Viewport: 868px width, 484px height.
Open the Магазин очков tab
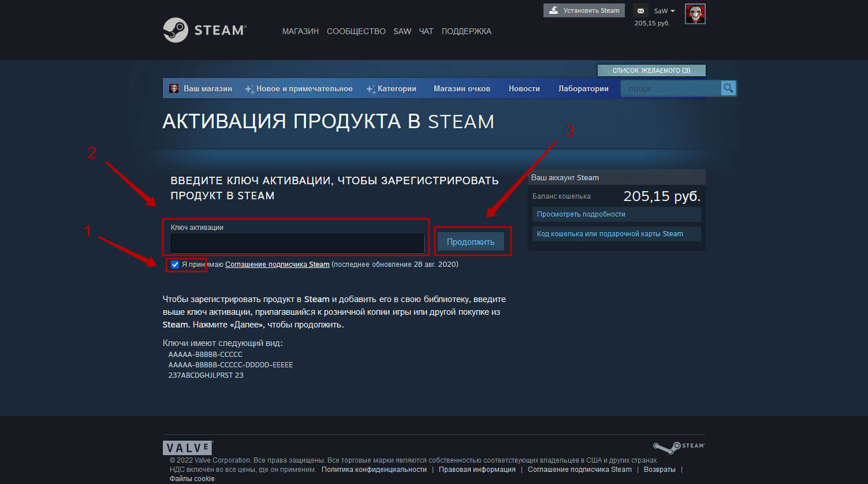(462, 88)
